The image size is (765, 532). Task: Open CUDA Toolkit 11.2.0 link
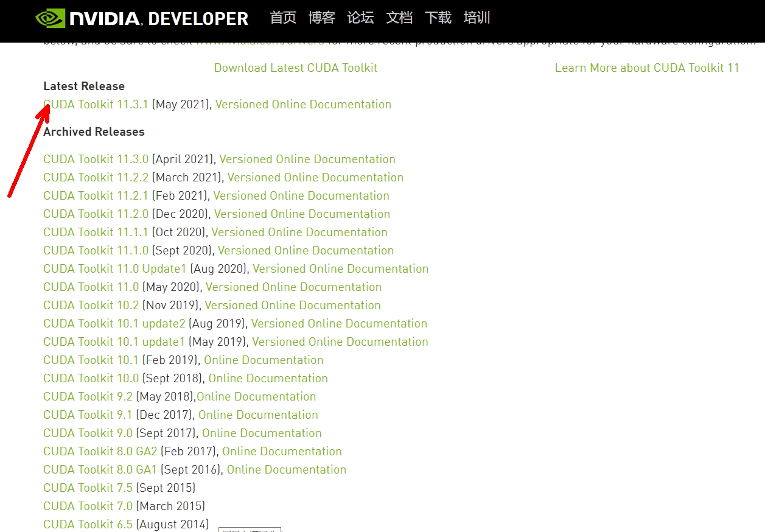96,214
